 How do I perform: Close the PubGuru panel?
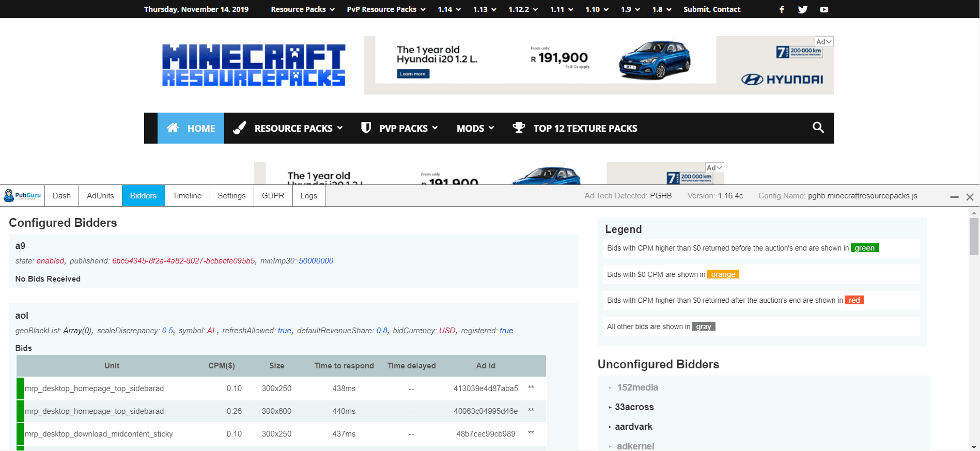click(970, 197)
